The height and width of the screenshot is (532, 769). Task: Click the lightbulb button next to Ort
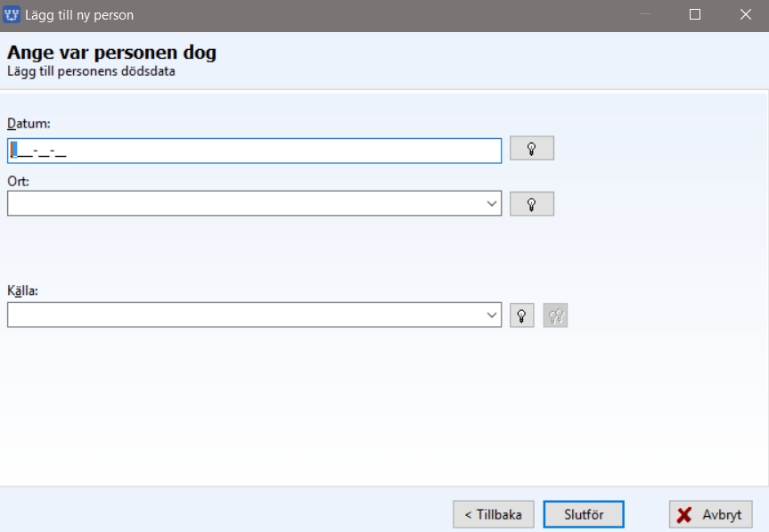[x=532, y=203]
